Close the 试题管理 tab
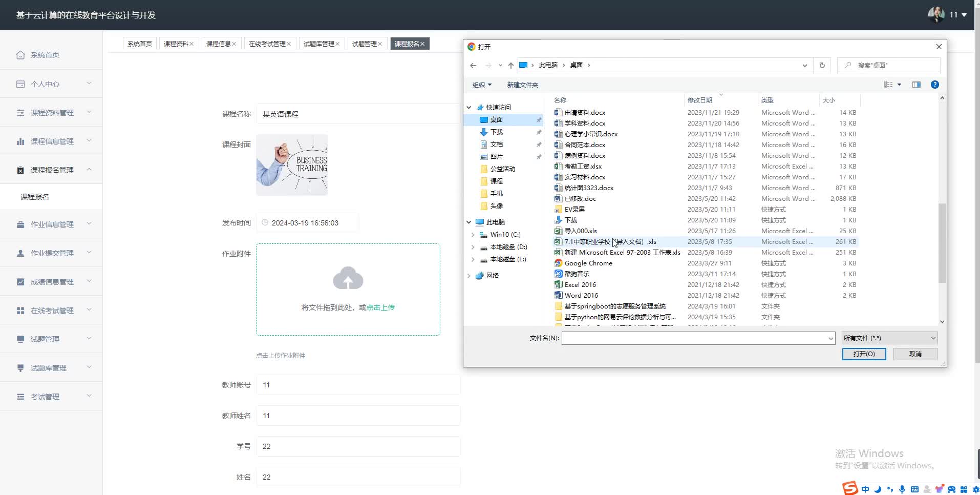 380,44
